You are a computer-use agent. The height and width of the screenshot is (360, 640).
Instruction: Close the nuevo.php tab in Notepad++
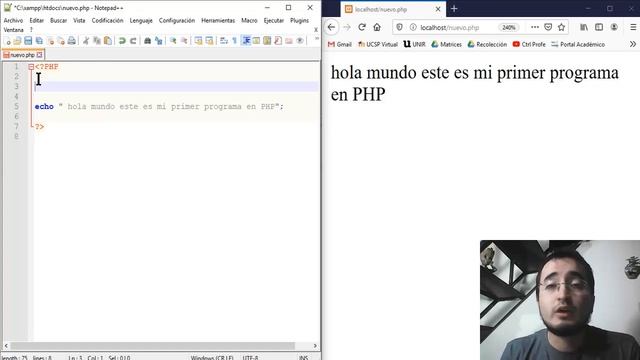(x=40, y=55)
